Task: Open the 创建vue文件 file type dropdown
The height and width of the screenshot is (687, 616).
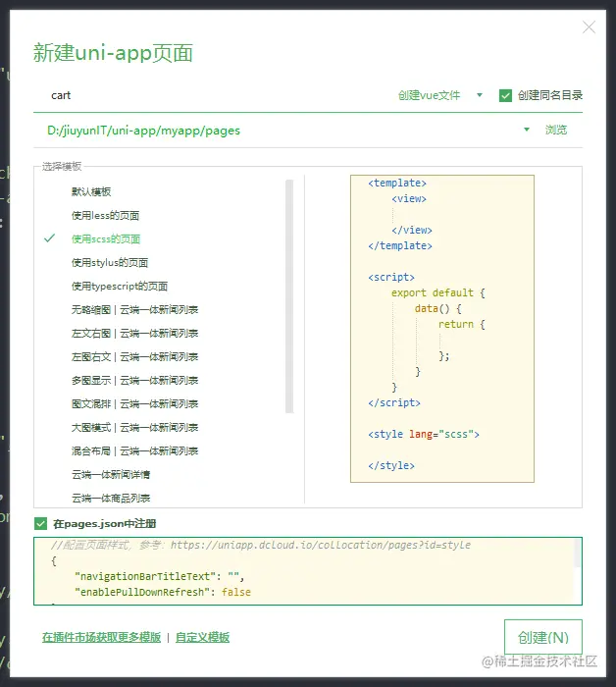Action: click(440, 95)
